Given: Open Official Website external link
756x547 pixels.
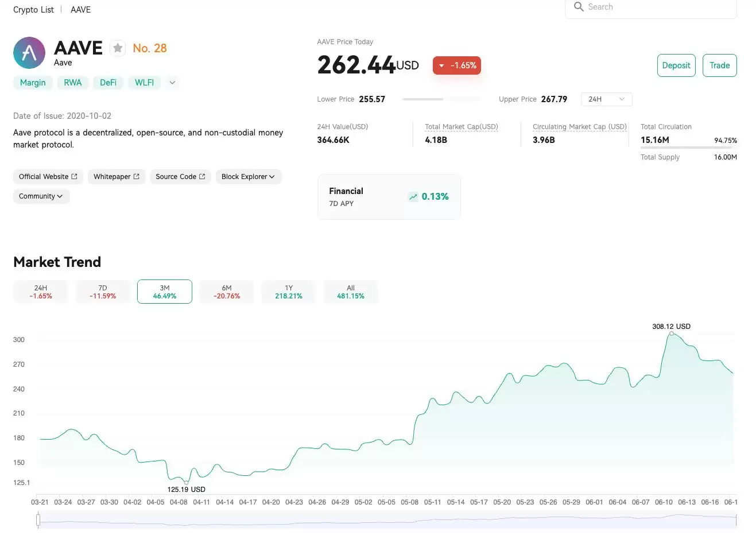Looking at the screenshot, I should tap(48, 177).
